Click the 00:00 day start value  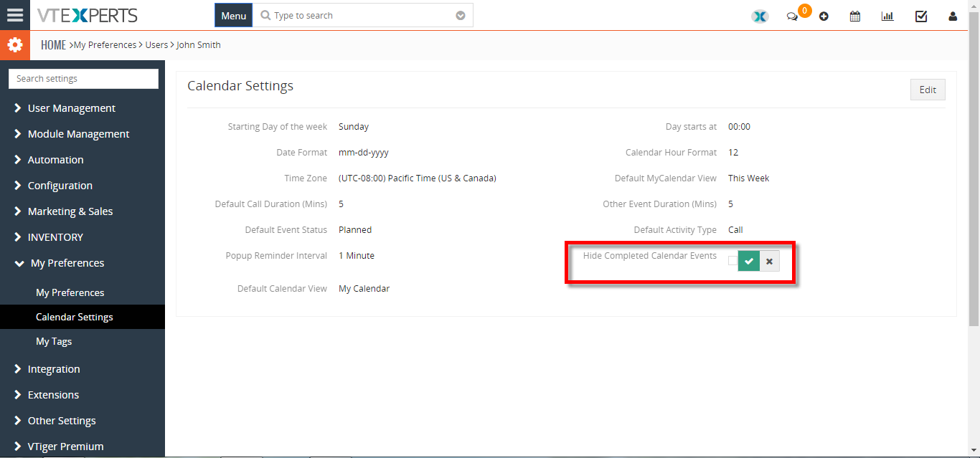tap(739, 127)
